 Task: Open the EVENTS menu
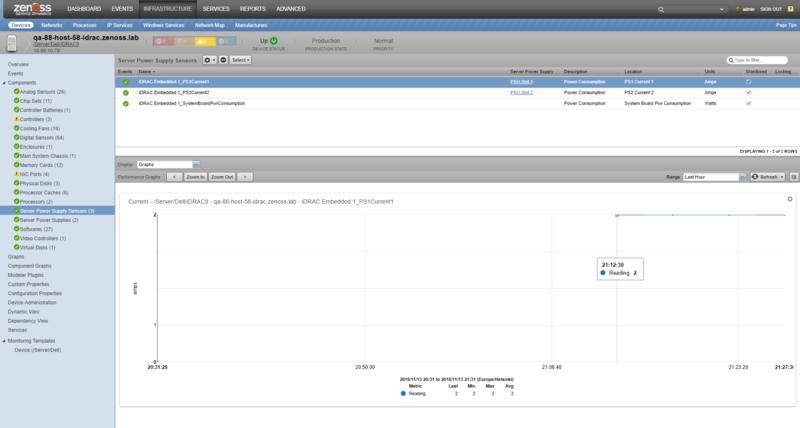tap(122, 9)
